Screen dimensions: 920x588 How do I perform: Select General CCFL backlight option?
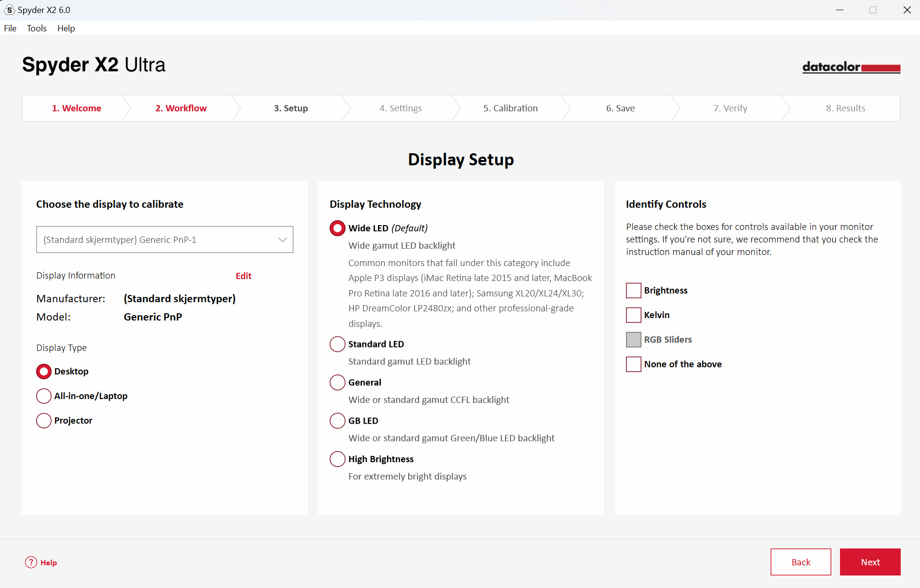click(x=337, y=383)
